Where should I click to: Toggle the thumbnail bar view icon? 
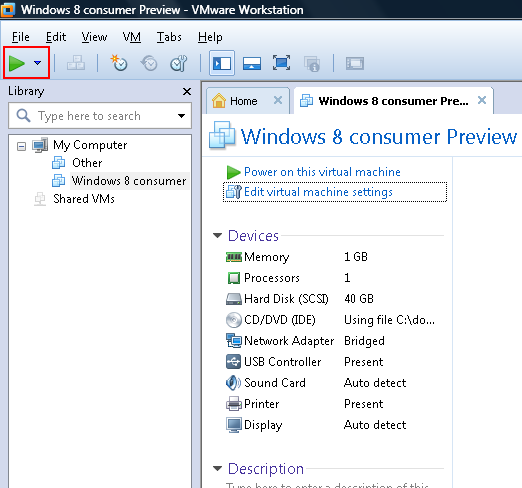(x=252, y=63)
